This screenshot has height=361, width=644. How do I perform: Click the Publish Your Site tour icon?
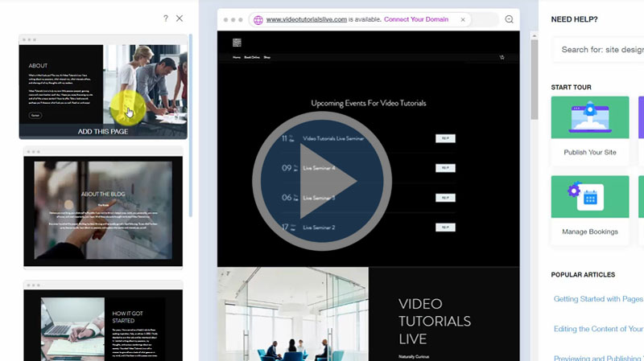coord(590,117)
